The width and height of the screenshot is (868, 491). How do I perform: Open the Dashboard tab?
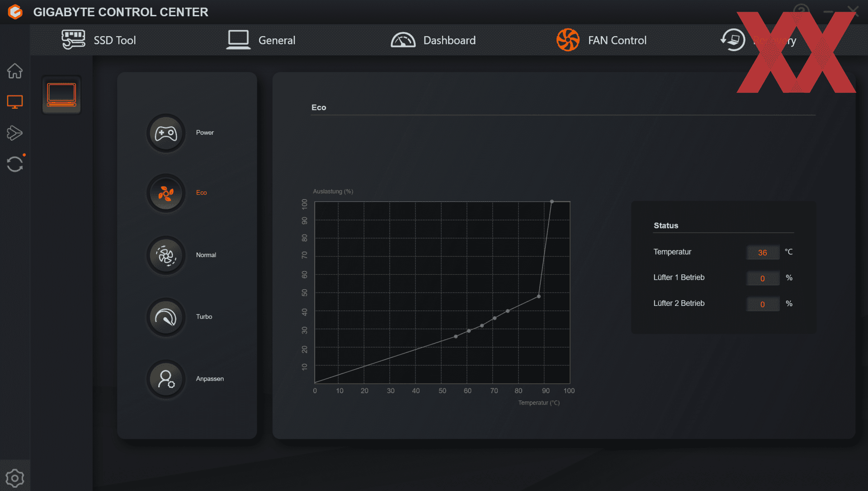433,40
